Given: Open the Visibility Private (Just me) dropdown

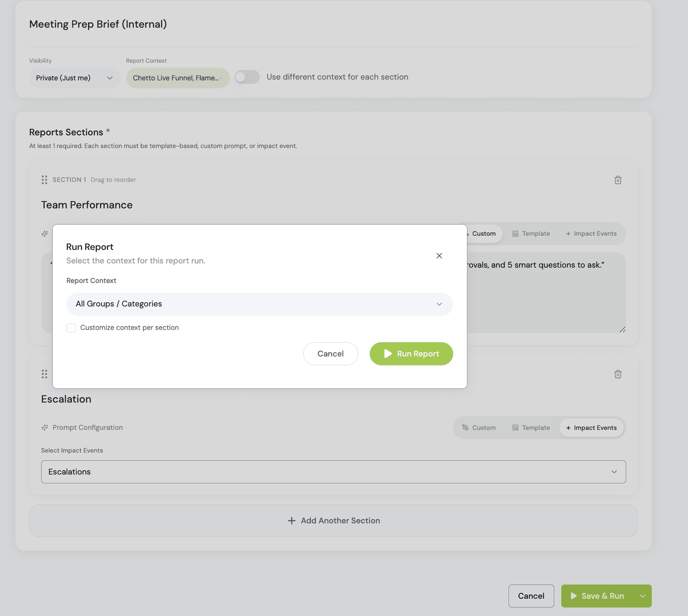Looking at the screenshot, I should tap(75, 78).
